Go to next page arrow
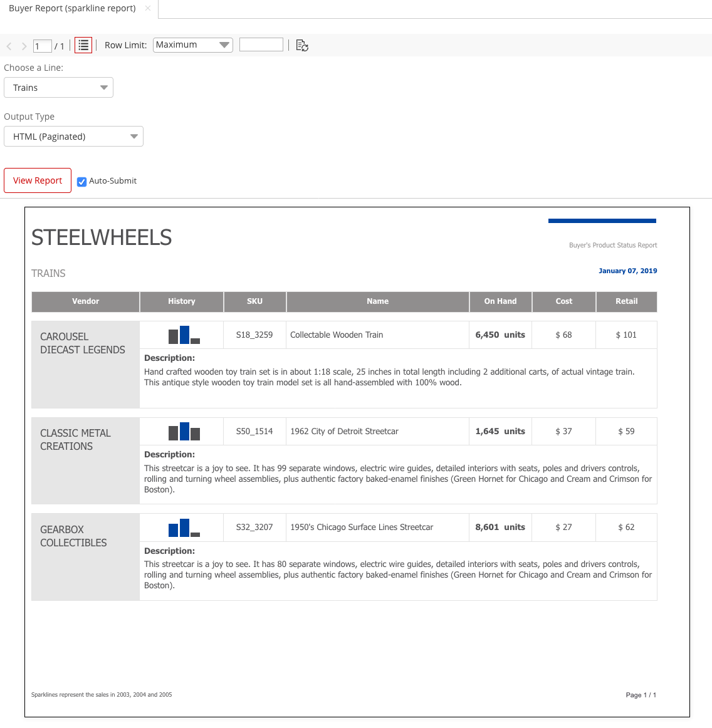This screenshot has width=712, height=728. click(24, 46)
